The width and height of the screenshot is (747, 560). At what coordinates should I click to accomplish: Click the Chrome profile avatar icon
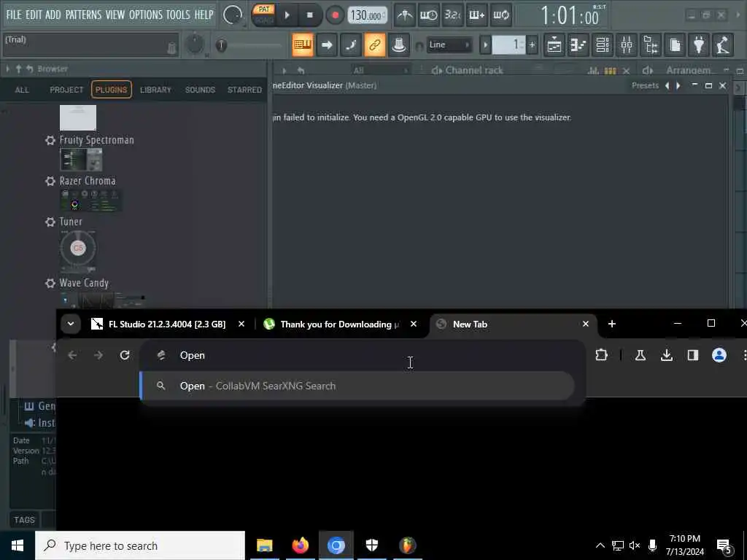point(719,355)
